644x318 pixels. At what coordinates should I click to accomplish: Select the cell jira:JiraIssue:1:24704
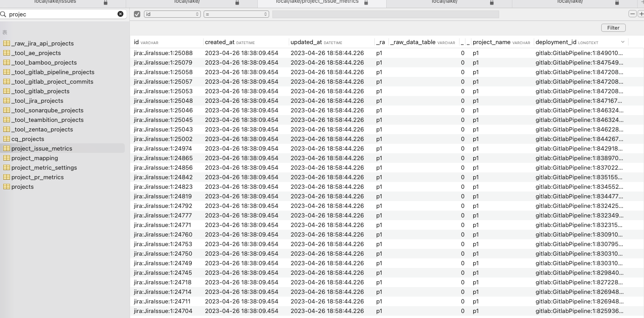coord(163,311)
